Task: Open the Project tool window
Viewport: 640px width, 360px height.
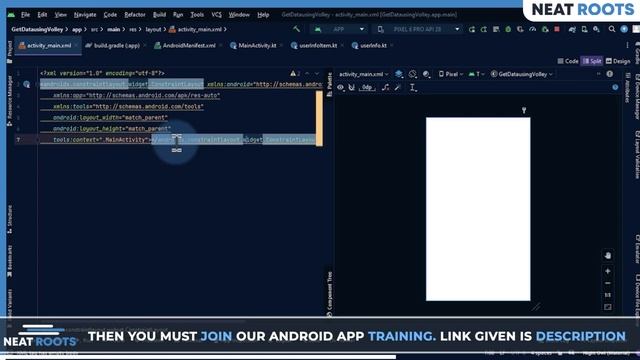Action: pos(10,51)
